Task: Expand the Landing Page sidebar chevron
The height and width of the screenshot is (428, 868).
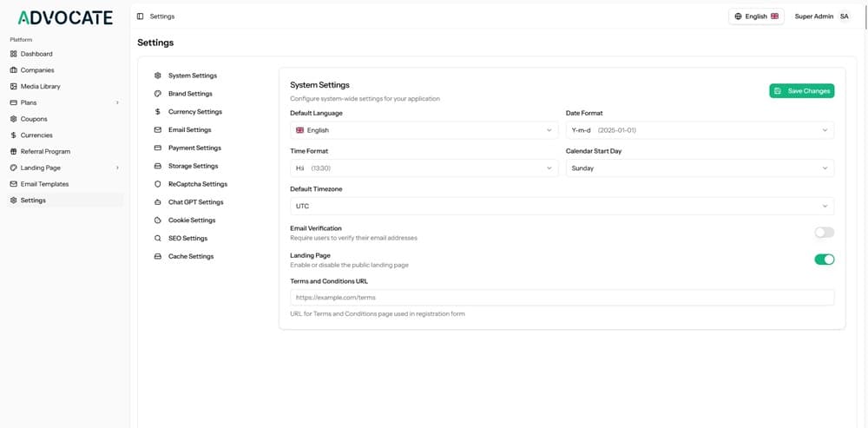Action: (117, 168)
